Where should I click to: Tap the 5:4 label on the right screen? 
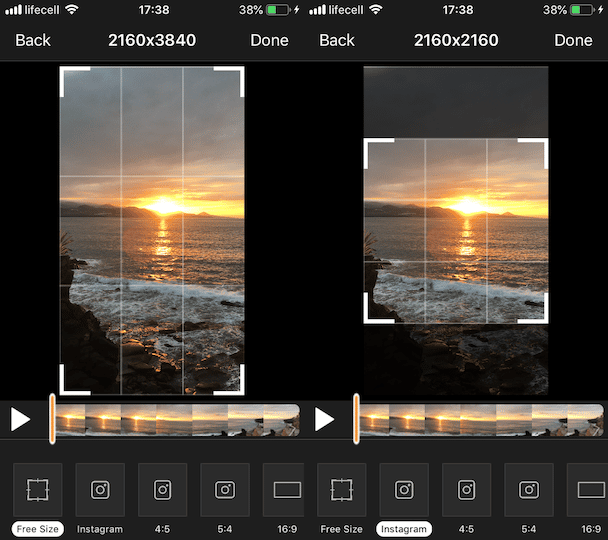529,529
